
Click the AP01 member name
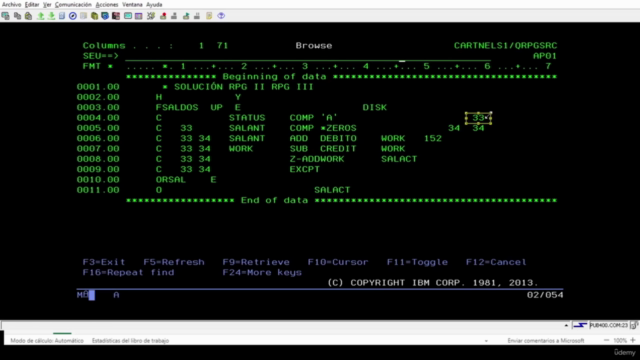(545, 56)
